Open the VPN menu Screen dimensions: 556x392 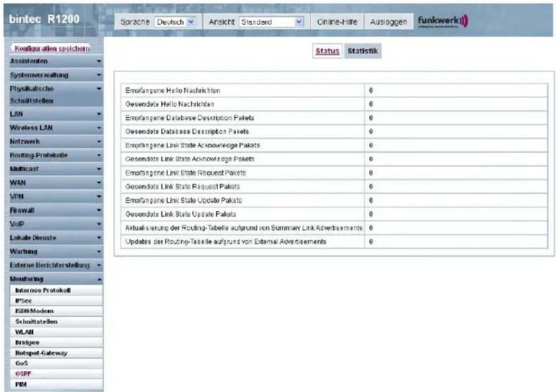click(54, 196)
